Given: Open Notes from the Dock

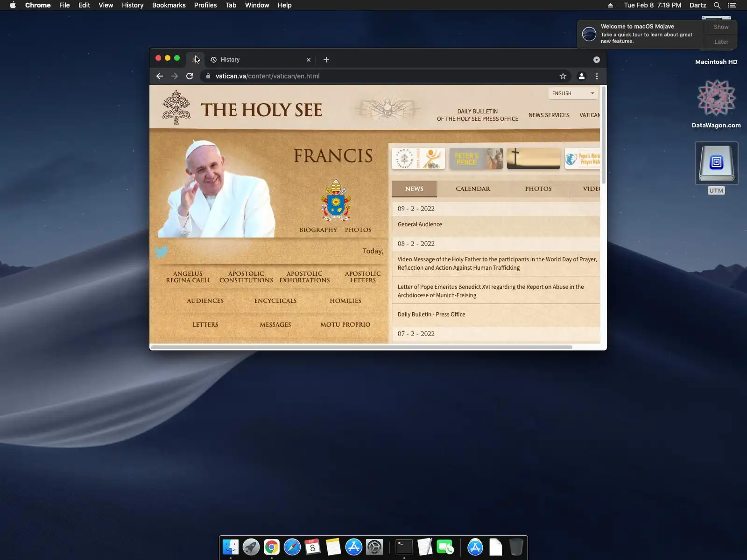Looking at the screenshot, I should click(333, 547).
